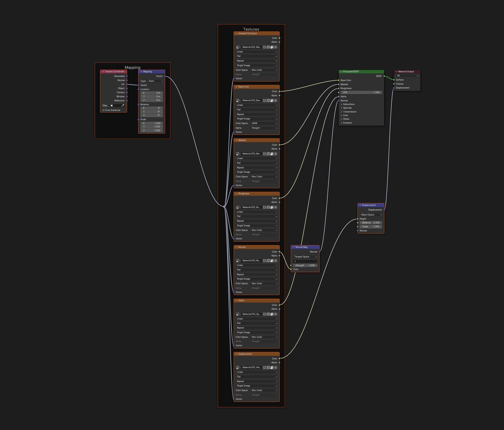Toggle fake user on Alpha texture image

pyautogui.click(x=264, y=314)
